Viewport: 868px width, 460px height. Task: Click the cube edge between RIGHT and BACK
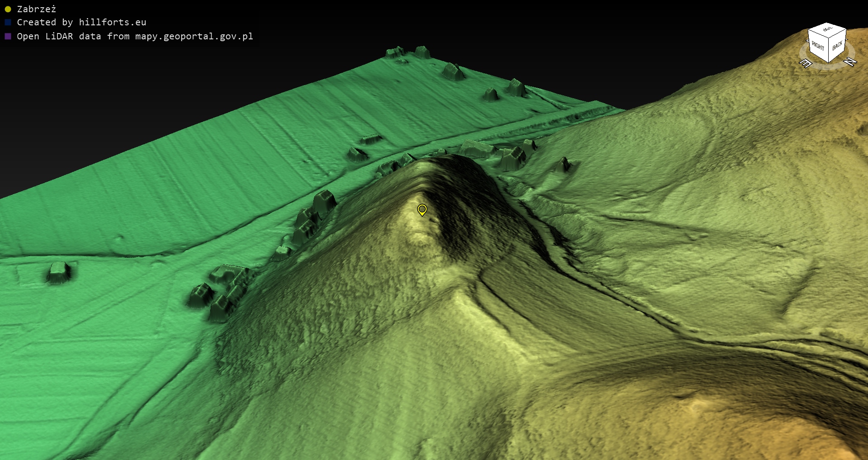(828, 51)
